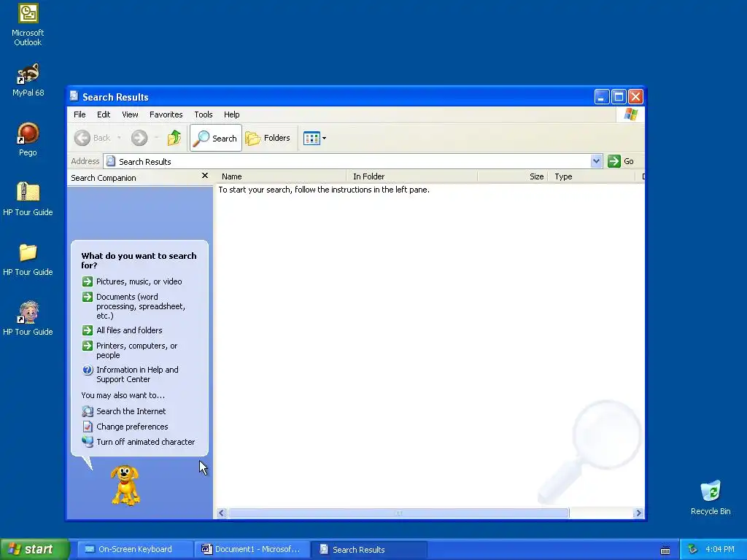This screenshot has width=747, height=560.
Task: Maximize the Search Results window
Action: pyautogui.click(x=619, y=97)
